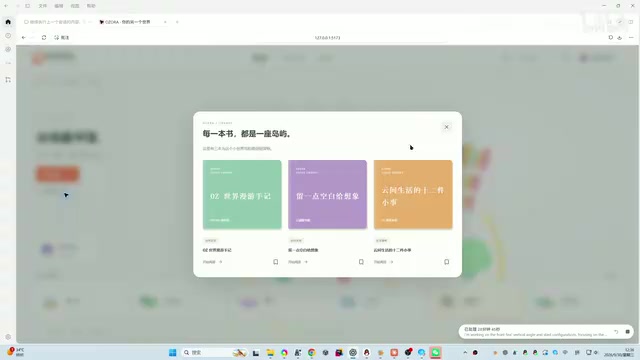Open the weather widget on the taskbar
The height and width of the screenshot is (360, 640).
(16, 352)
